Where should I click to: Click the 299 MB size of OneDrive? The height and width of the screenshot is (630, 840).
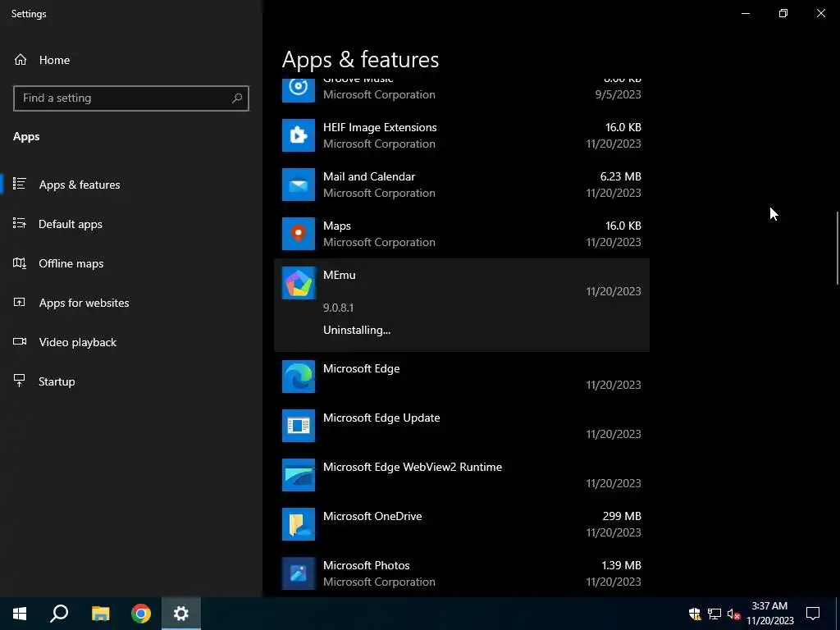tap(622, 516)
